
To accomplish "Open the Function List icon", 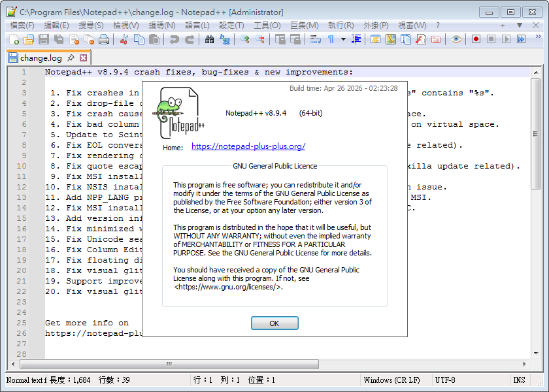I will [420, 39].
